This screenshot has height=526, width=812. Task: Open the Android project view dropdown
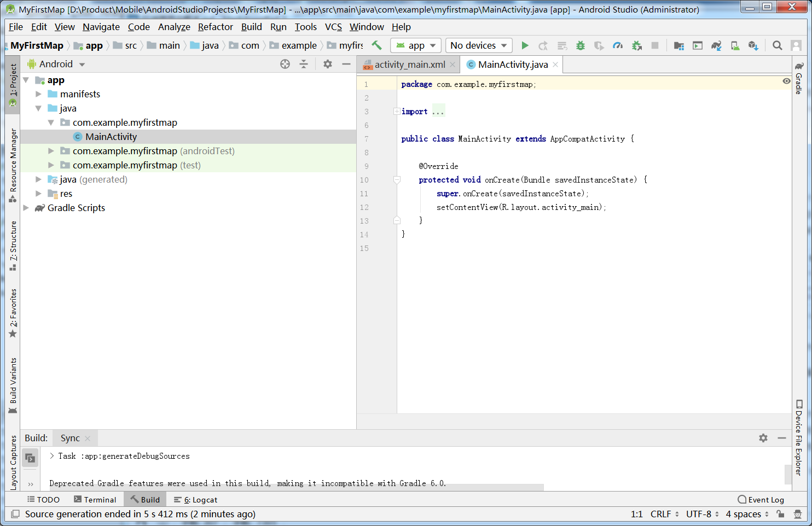[x=57, y=64]
